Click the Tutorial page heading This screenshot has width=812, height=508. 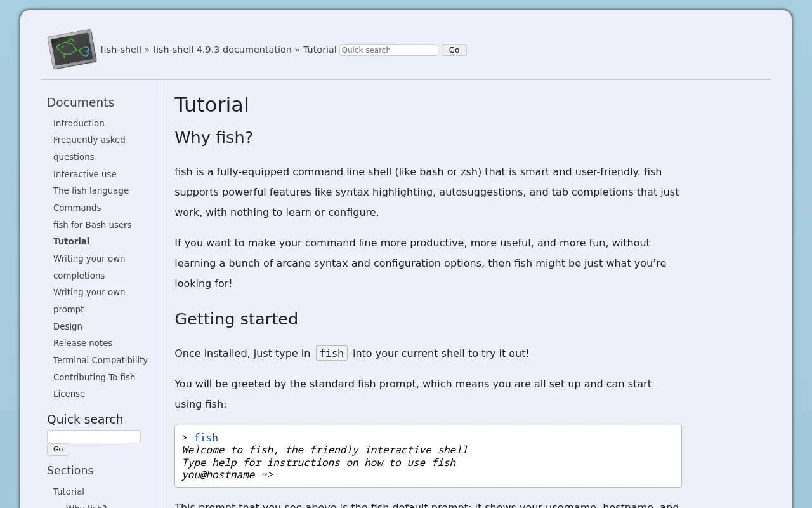[212, 105]
